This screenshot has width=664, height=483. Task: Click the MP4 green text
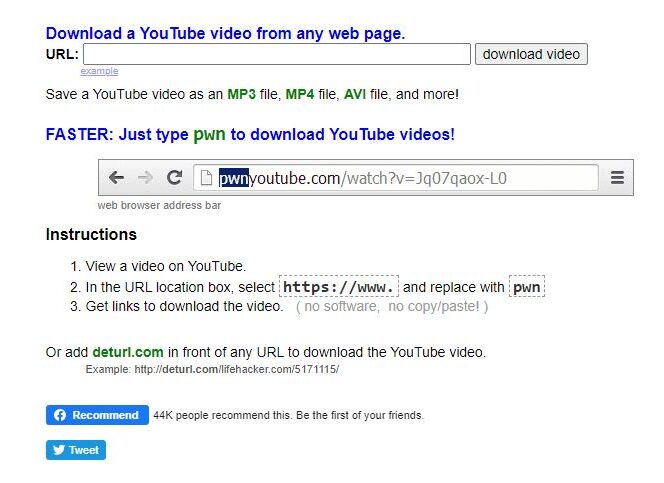click(x=300, y=94)
